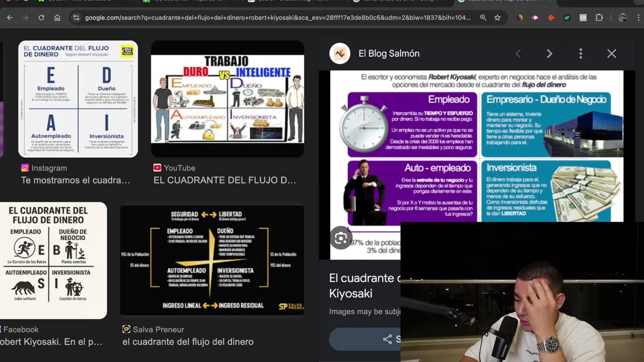Open the pink video-camera extension

(x=535, y=18)
